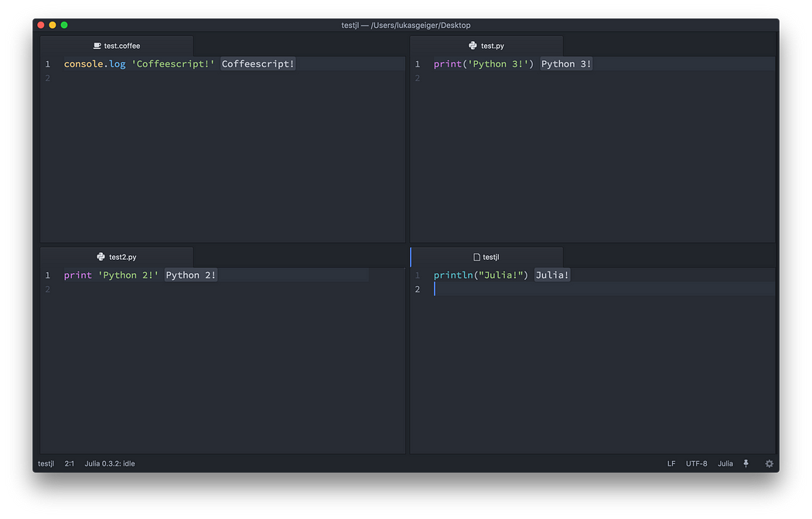The width and height of the screenshot is (812, 519).
Task: Click line number 1 in test.coffee gutter
Action: click(48, 63)
